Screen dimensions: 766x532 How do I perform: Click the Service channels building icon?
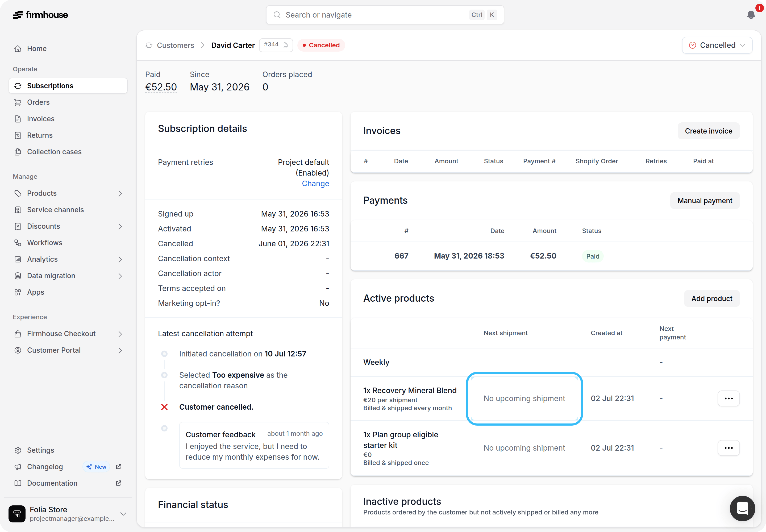18,210
